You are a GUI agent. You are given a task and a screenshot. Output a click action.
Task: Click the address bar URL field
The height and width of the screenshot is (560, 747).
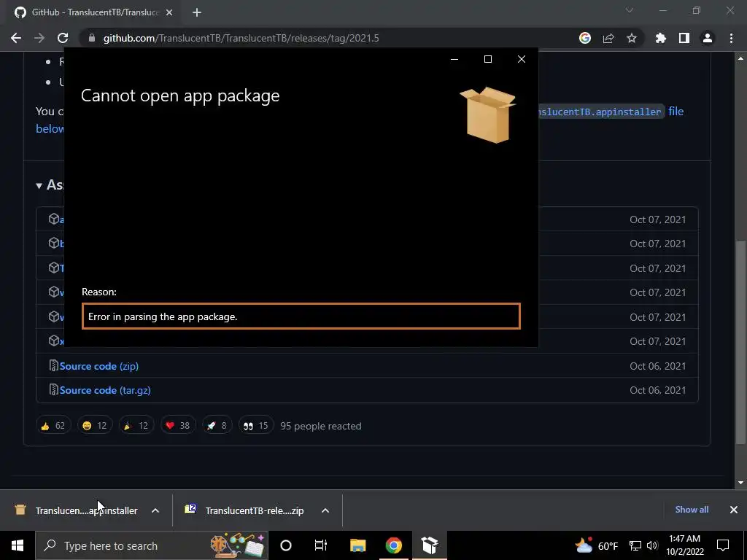pos(329,38)
